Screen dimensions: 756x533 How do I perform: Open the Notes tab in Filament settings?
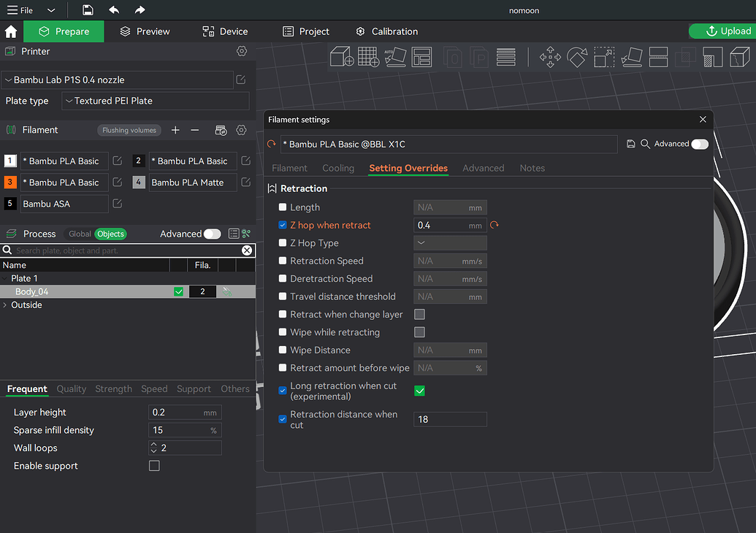[532, 168]
